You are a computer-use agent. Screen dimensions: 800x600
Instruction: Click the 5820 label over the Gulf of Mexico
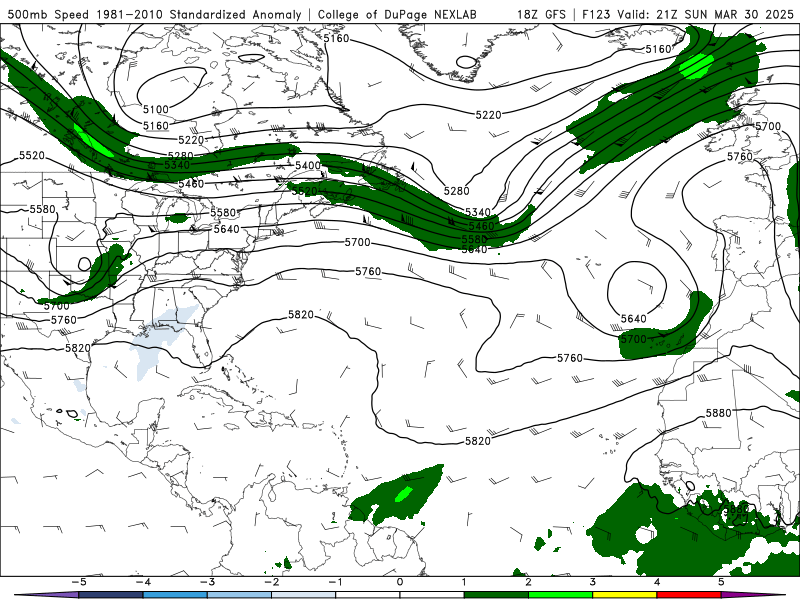coord(78,348)
